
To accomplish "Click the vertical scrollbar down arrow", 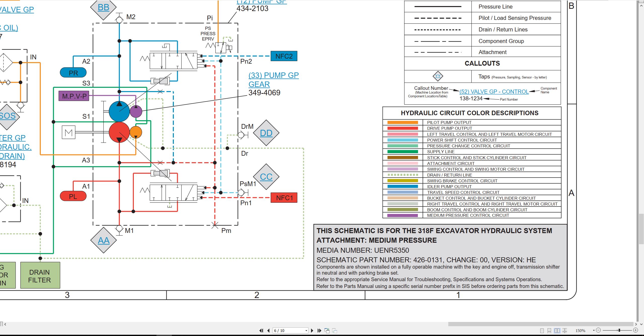I will (x=641, y=324).
